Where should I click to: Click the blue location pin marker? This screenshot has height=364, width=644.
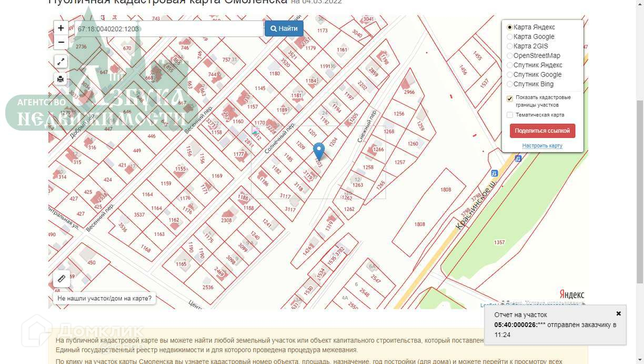[319, 152]
